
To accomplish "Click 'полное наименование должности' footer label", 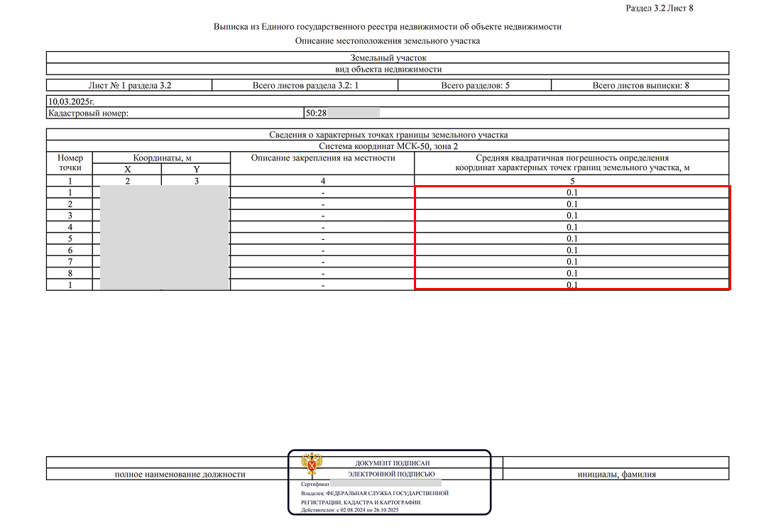I will point(180,475).
